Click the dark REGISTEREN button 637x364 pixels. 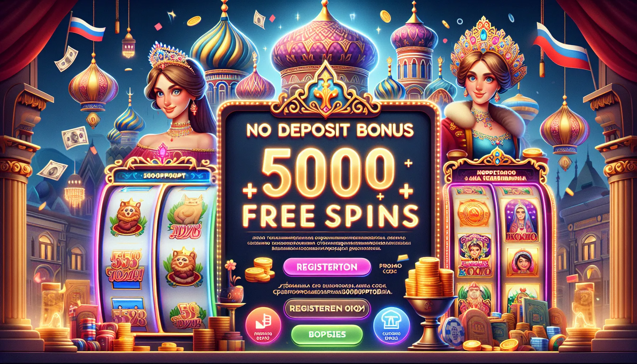pos(327,309)
